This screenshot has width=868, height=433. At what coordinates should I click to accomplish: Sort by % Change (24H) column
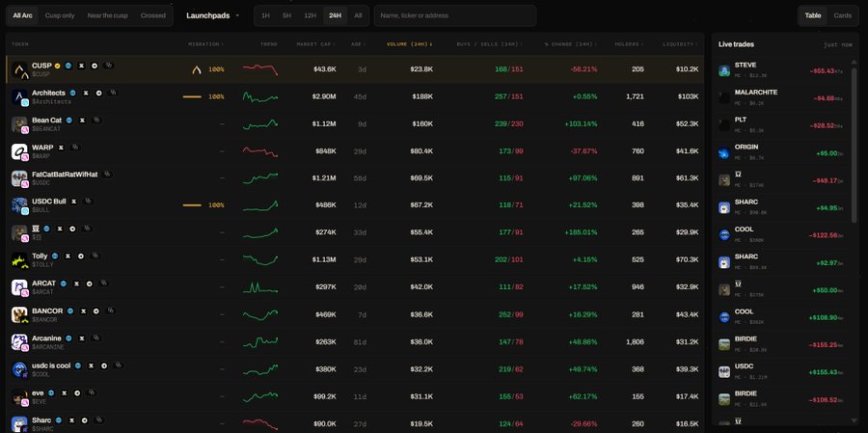(571, 44)
